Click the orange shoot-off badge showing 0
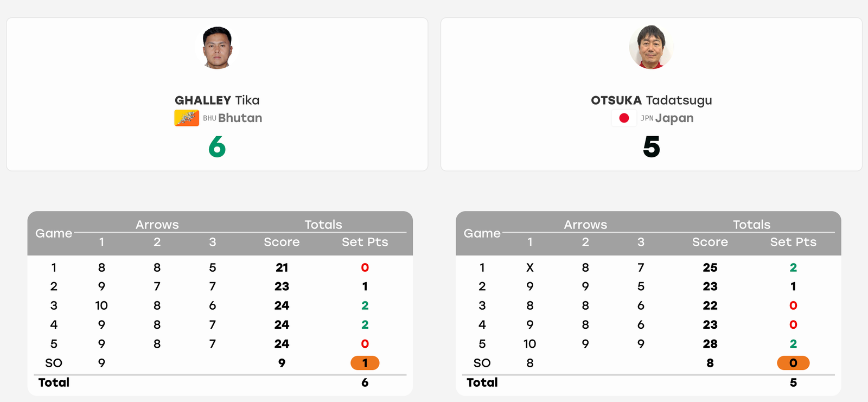This screenshot has width=868, height=402. [793, 363]
